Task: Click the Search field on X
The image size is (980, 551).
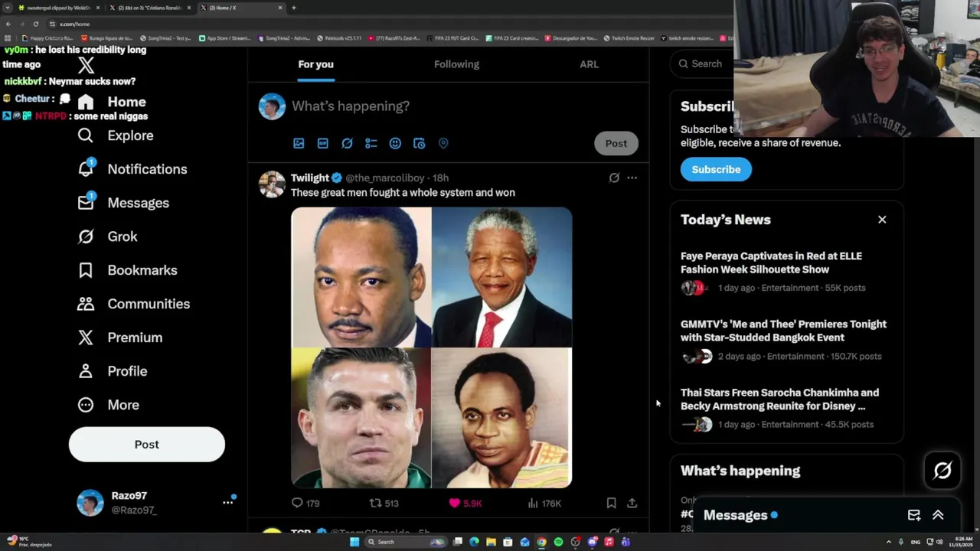Action: [703, 64]
